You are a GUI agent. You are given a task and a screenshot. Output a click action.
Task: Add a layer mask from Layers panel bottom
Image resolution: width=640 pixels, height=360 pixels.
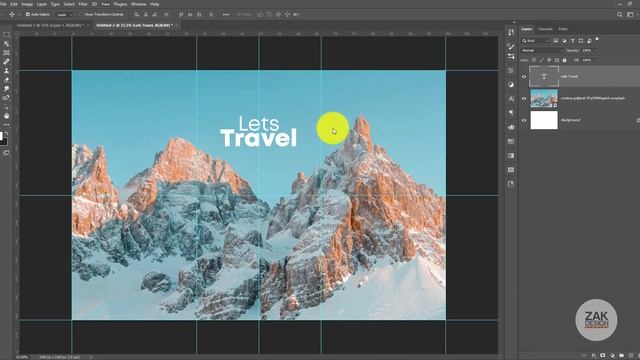[x=602, y=356]
